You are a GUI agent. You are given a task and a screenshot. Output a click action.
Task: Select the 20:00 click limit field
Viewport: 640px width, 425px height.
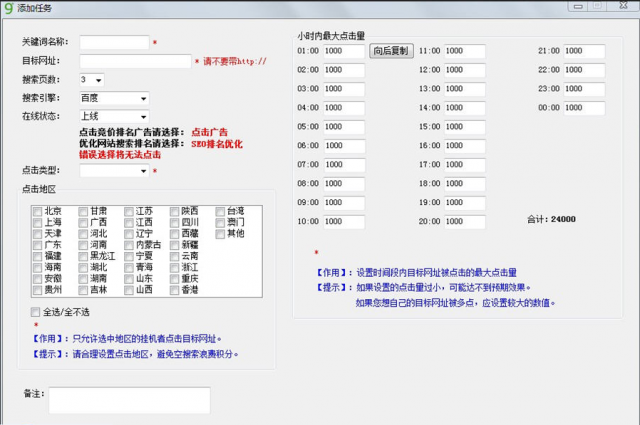[465, 222]
